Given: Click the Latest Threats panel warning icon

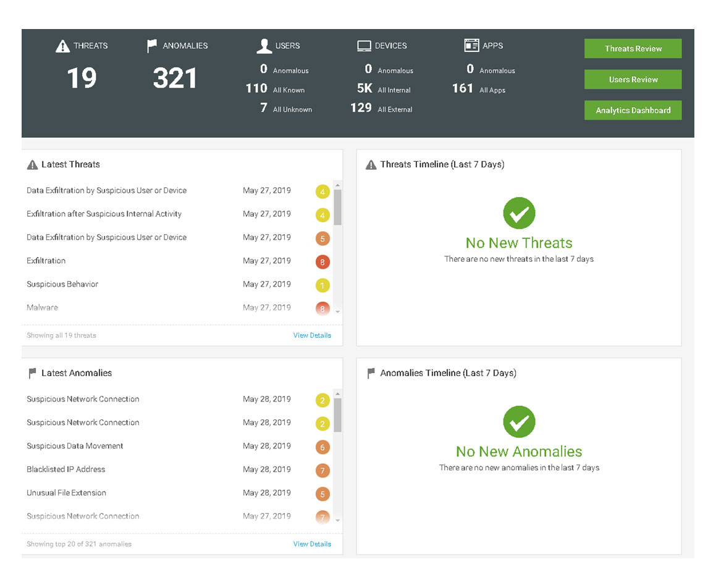Looking at the screenshot, I should pos(32,165).
